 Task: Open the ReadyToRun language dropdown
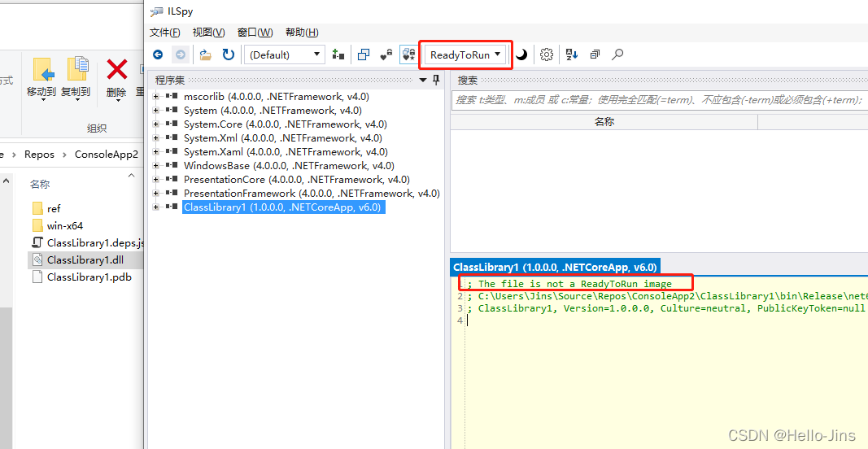point(465,54)
